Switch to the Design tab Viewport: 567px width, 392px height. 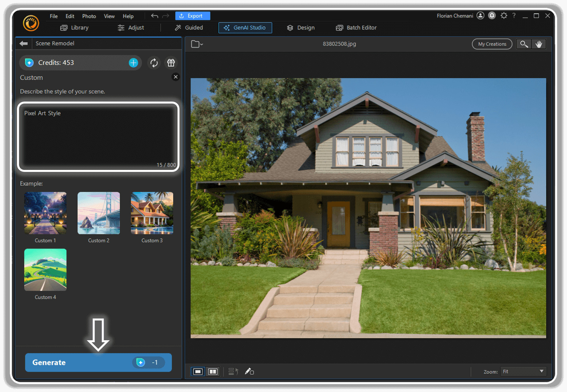[x=301, y=28]
